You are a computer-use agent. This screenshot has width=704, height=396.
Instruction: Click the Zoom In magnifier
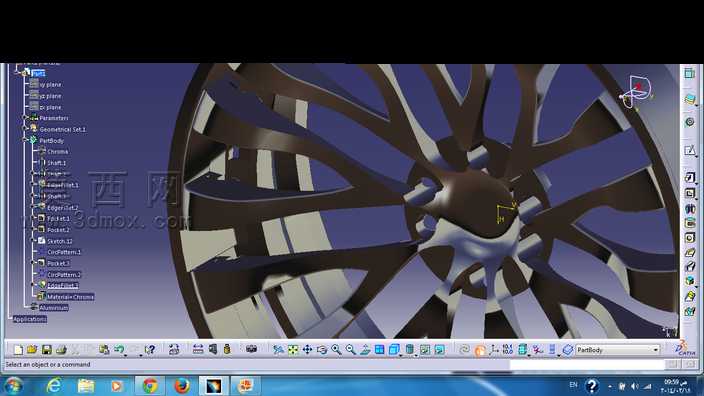click(x=336, y=350)
